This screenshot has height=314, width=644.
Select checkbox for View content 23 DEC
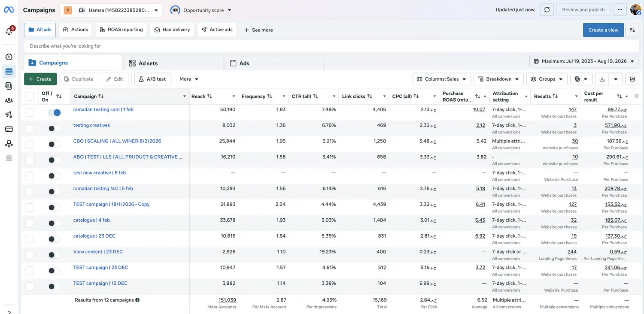[x=30, y=255]
